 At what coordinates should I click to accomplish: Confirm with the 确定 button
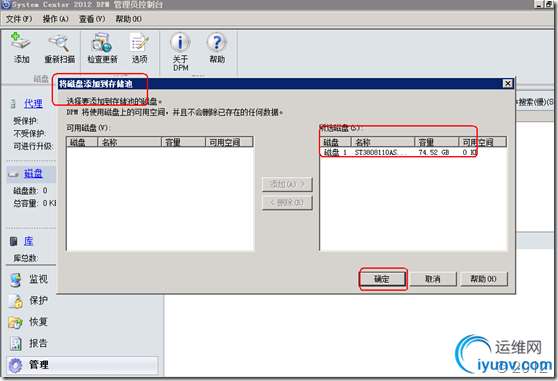point(383,279)
